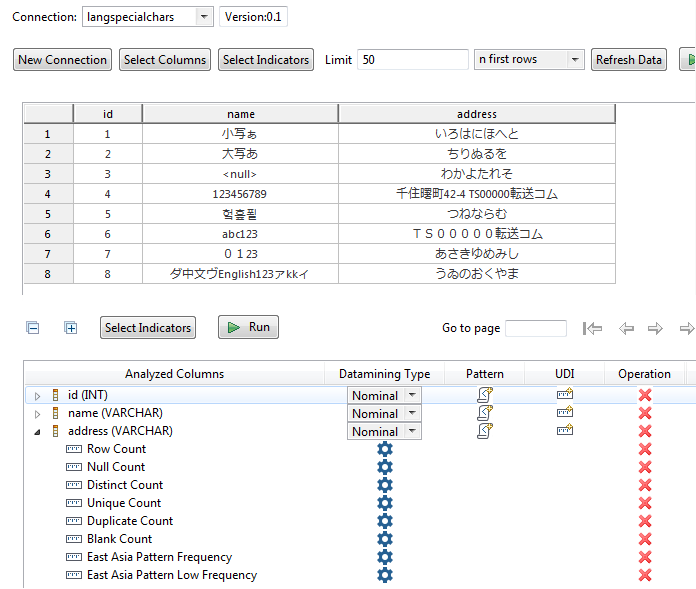Click expand all icon above Analyzed Columns
The height and width of the screenshot is (589, 696).
coord(71,328)
